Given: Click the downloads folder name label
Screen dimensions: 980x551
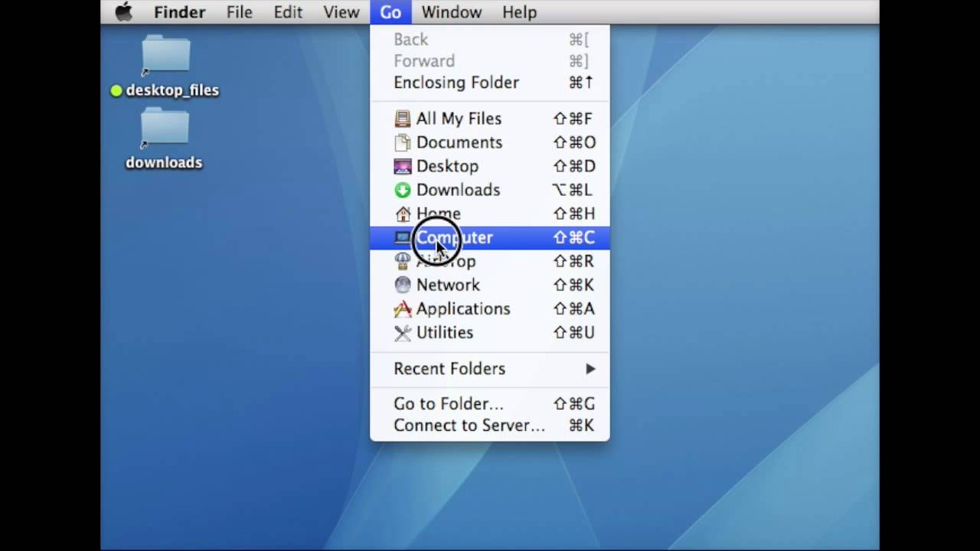Looking at the screenshot, I should 164,162.
